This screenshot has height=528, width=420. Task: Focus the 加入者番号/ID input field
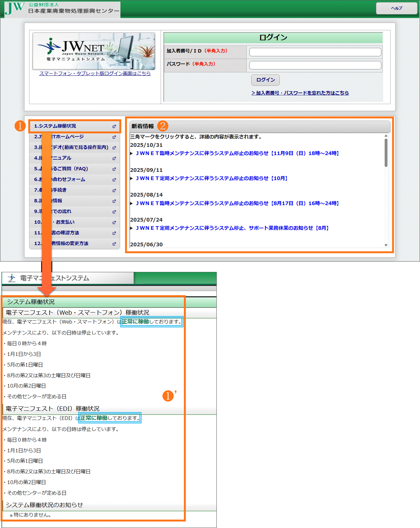coord(315,52)
